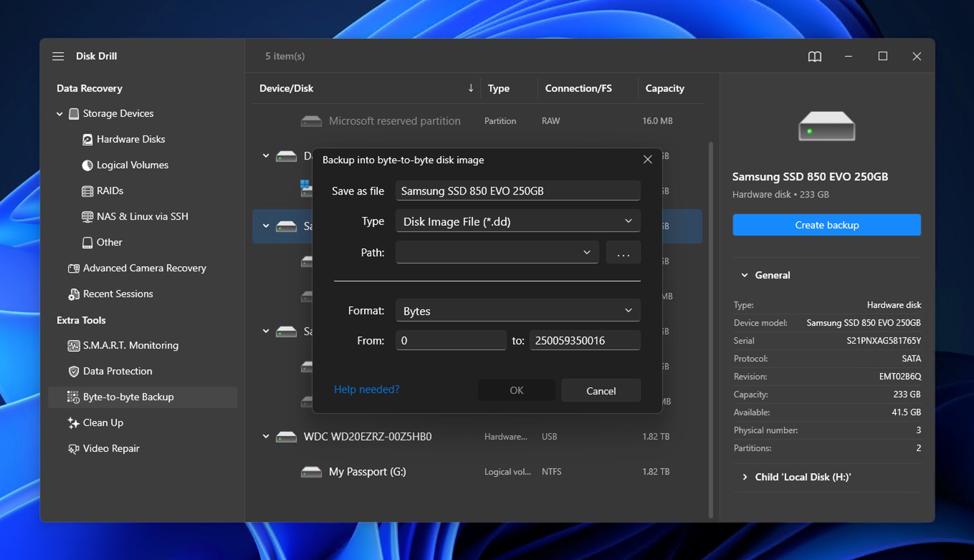Open S.M.A.R.T. Monitoring tool

(130, 346)
